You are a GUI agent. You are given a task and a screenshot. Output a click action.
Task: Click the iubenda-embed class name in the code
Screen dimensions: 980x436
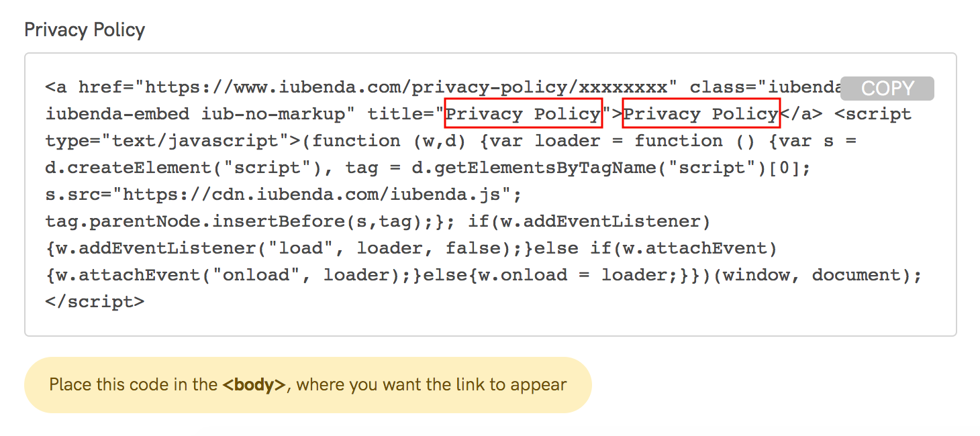pos(115,113)
